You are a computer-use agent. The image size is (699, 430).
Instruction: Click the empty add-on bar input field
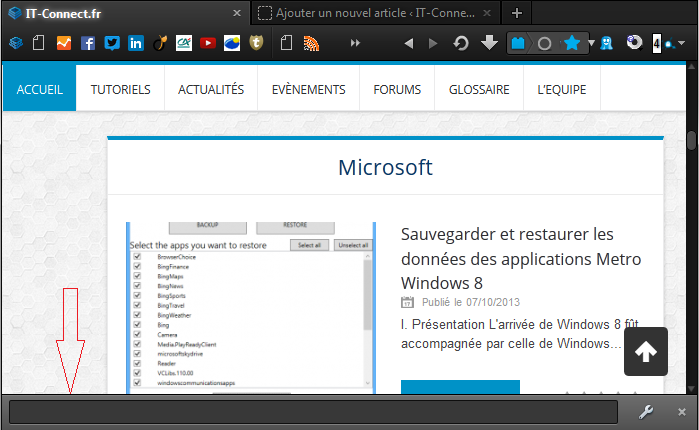click(313, 411)
